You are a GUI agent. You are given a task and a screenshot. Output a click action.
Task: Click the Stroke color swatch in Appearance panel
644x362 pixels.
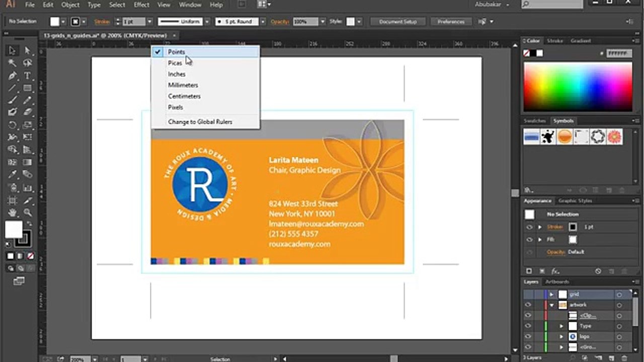tap(573, 227)
